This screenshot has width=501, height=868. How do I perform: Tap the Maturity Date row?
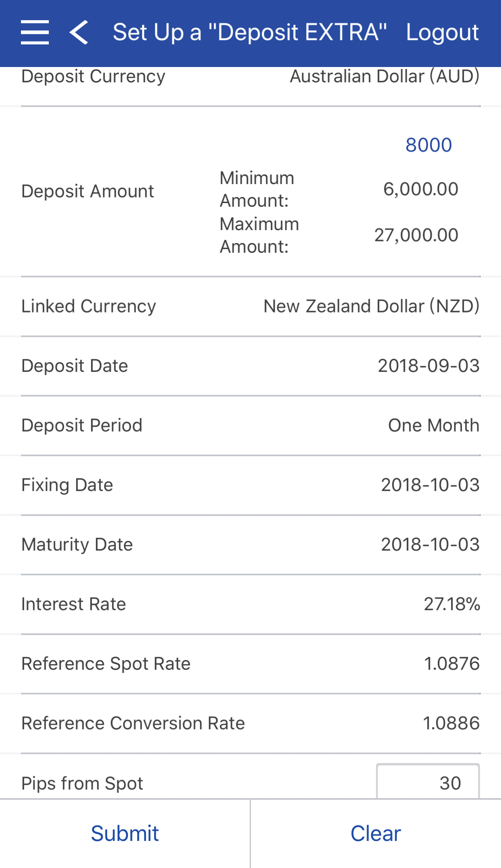(250, 544)
